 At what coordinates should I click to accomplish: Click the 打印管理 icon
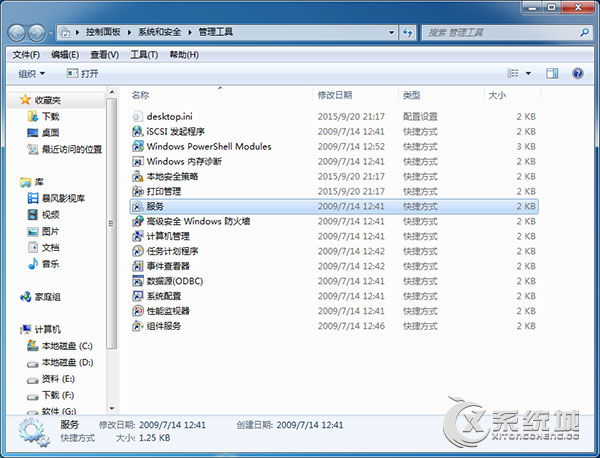coord(137,191)
